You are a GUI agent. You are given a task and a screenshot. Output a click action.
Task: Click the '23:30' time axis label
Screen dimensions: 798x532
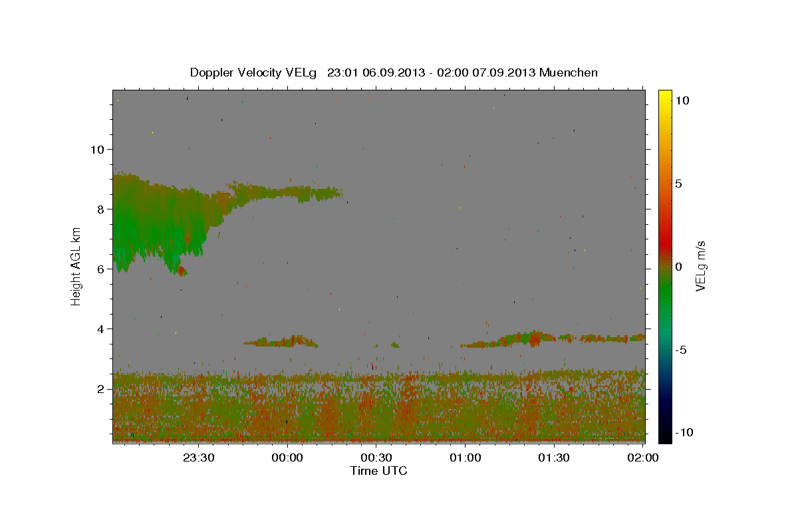198,458
